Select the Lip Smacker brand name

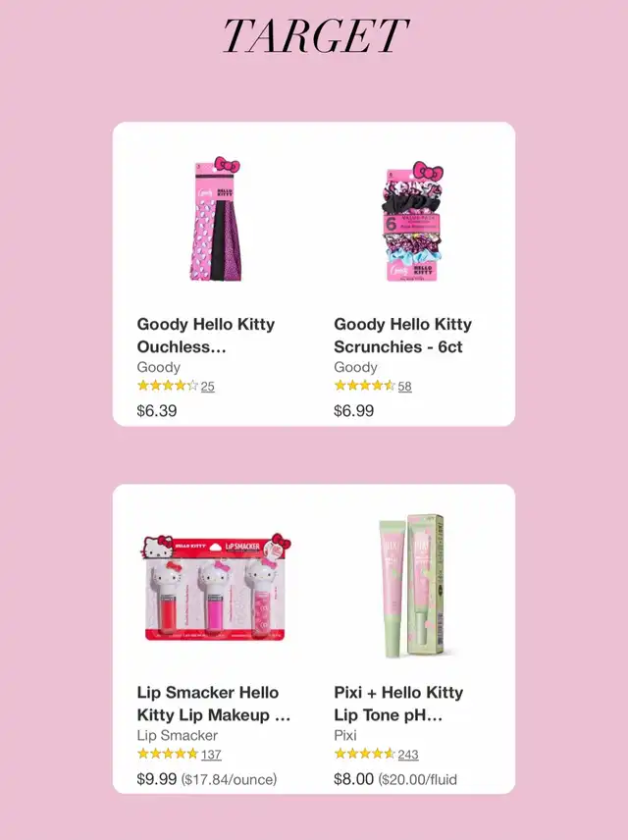pos(178,736)
